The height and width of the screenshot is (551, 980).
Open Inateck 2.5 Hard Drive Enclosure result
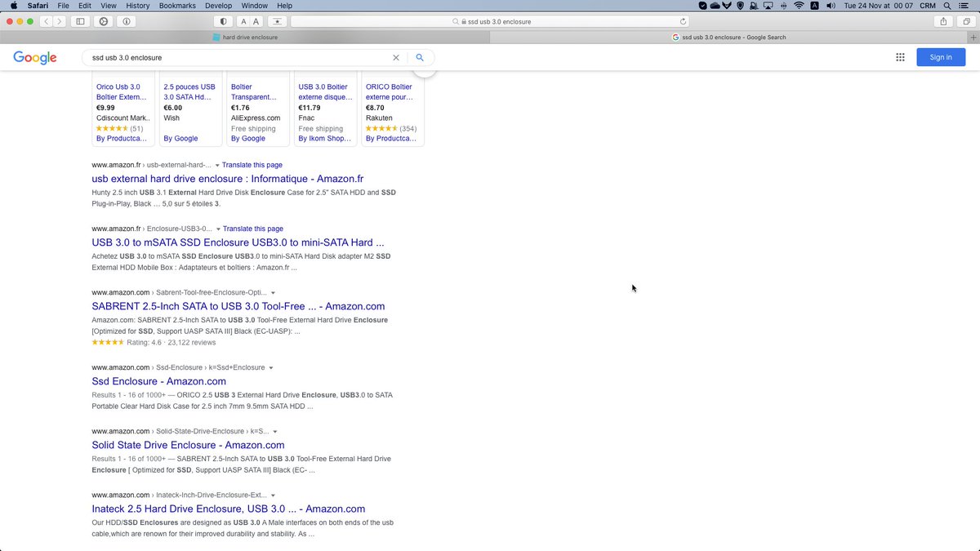(229, 509)
